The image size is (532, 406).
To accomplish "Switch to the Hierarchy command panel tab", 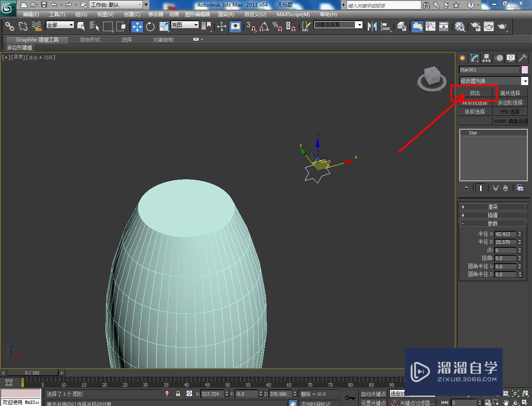I will (x=487, y=58).
